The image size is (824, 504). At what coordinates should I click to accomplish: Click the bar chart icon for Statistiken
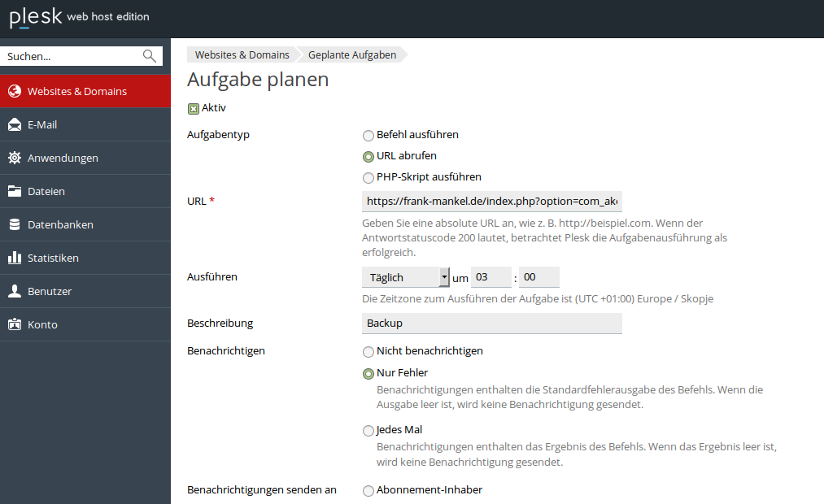click(x=15, y=258)
